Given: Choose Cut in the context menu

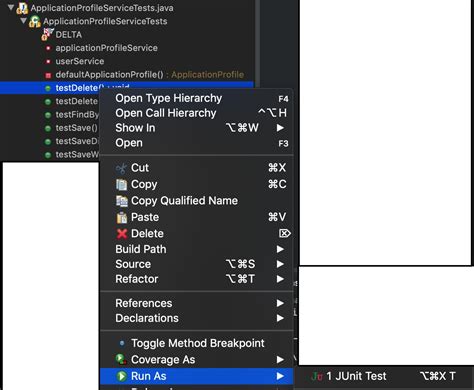Looking at the screenshot, I should (x=197, y=168).
